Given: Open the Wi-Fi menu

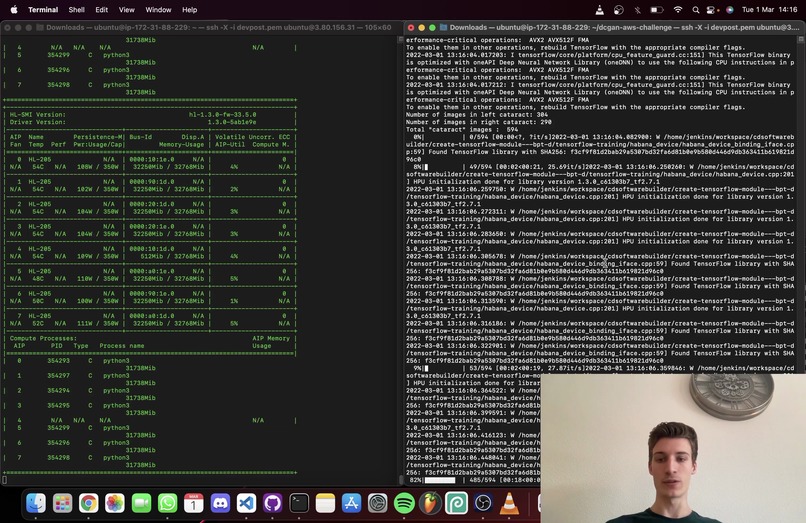Looking at the screenshot, I should 678,10.
